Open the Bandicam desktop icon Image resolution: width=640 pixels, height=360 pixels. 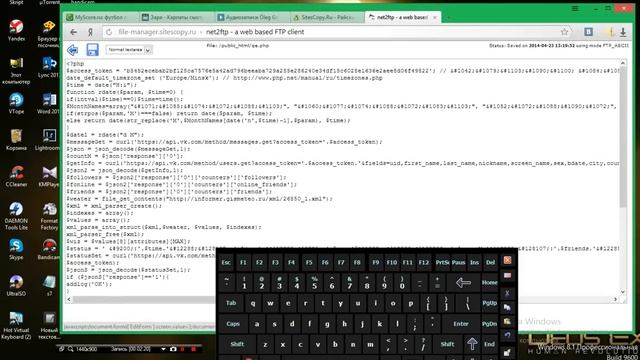49,249
